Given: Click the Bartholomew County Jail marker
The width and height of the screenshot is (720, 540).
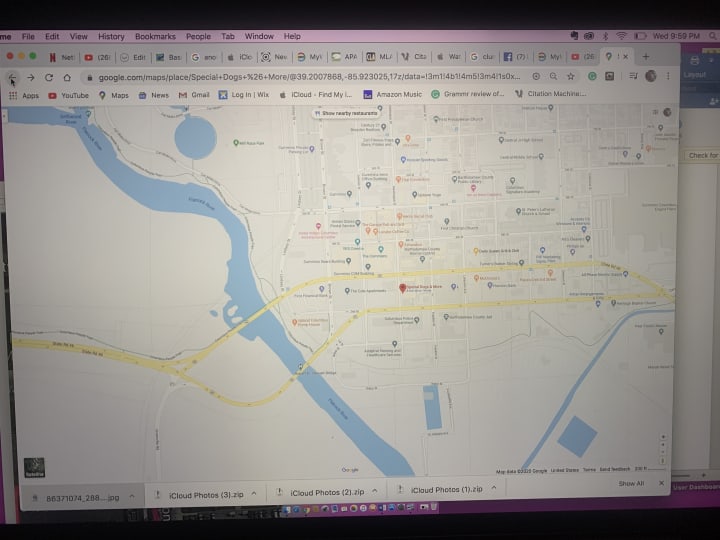Looking at the screenshot, I should point(445,317).
